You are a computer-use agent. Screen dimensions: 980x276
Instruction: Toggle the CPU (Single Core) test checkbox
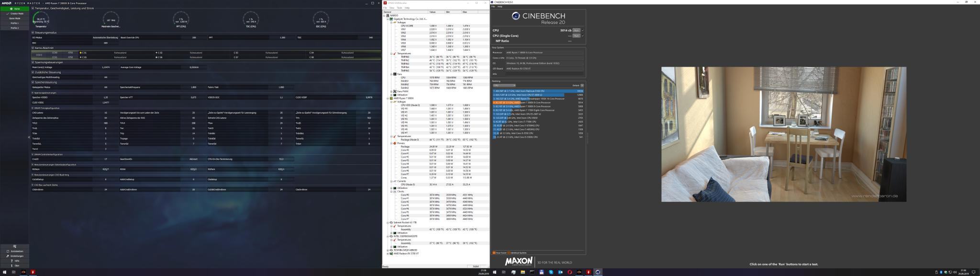point(583,36)
